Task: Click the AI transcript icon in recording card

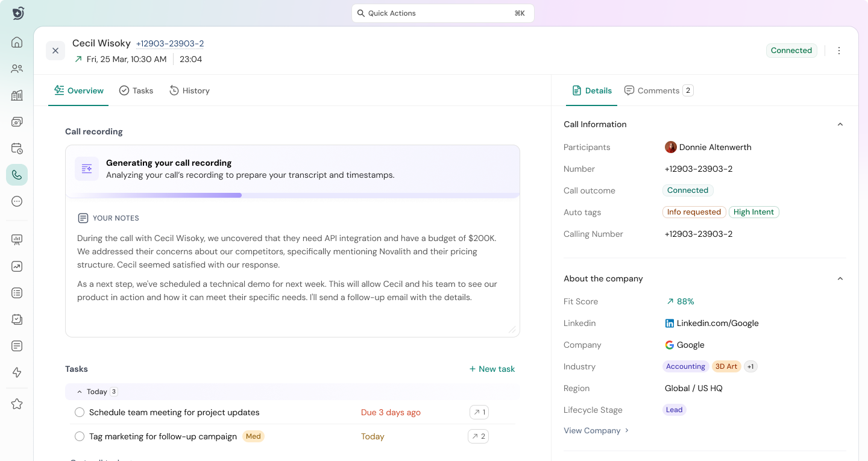Action: coord(87,169)
